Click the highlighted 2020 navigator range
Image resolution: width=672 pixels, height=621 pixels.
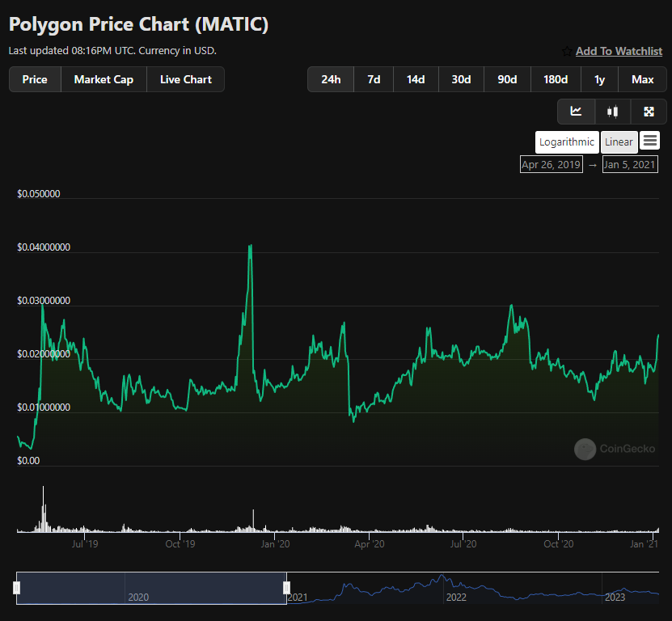click(151, 588)
